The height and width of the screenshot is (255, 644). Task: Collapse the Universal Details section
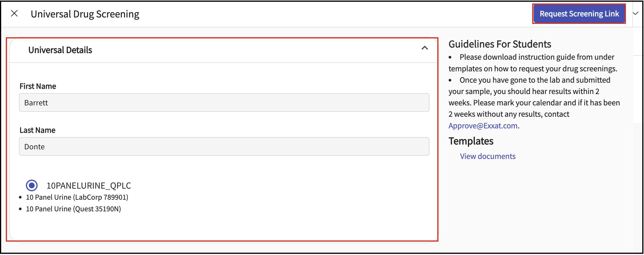[425, 48]
